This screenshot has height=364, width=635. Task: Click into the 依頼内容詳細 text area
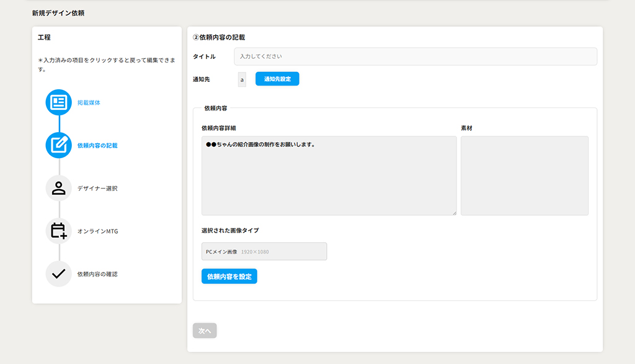click(329, 175)
